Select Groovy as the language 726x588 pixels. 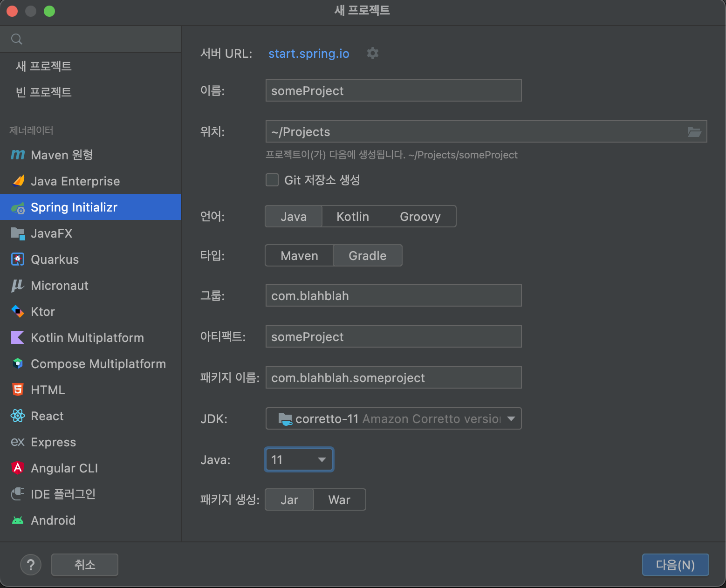[420, 217]
